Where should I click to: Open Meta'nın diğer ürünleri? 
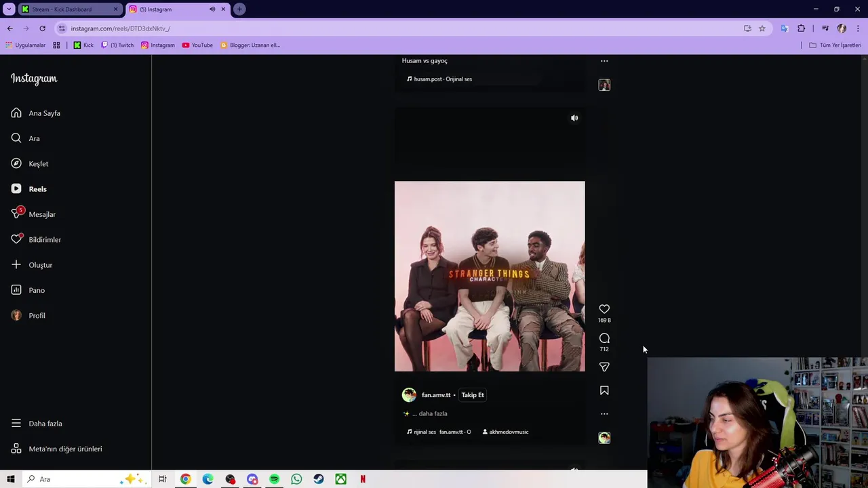pyautogui.click(x=56, y=449)
